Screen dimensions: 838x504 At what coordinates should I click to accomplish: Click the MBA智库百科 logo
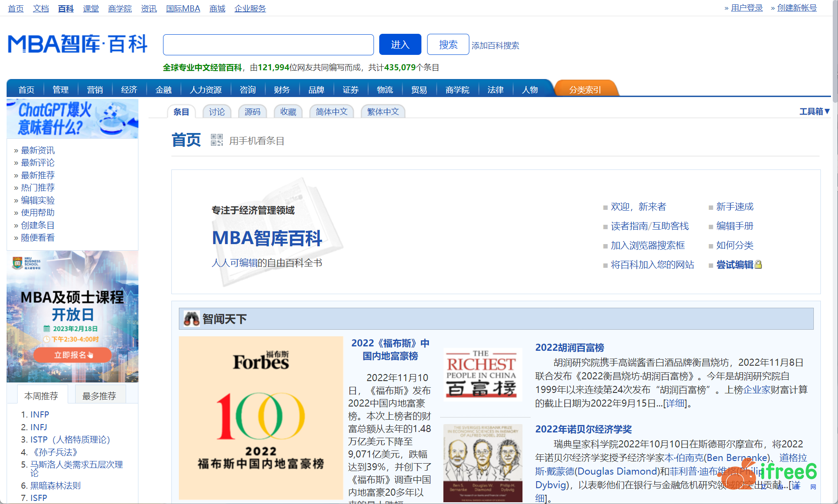[78, 44]
